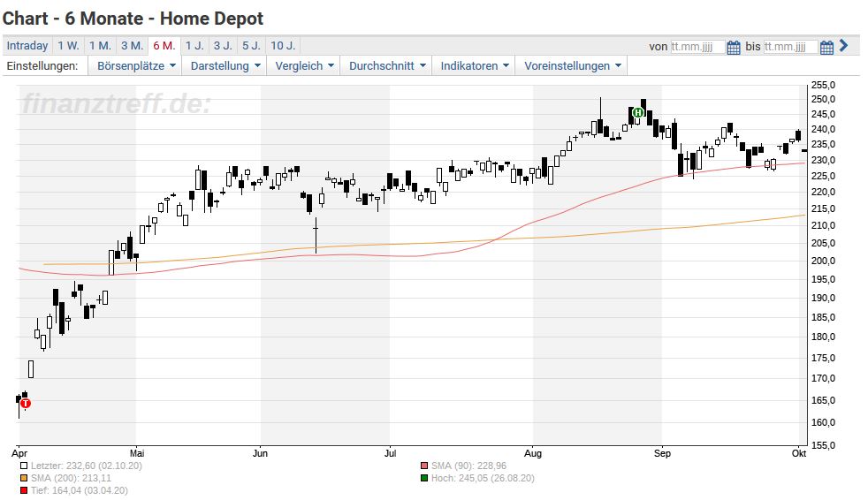Image resolution: width=868 pixels, height=500 pixels.
Task: Click the blue arrow to apply date range
Action: 843,45
